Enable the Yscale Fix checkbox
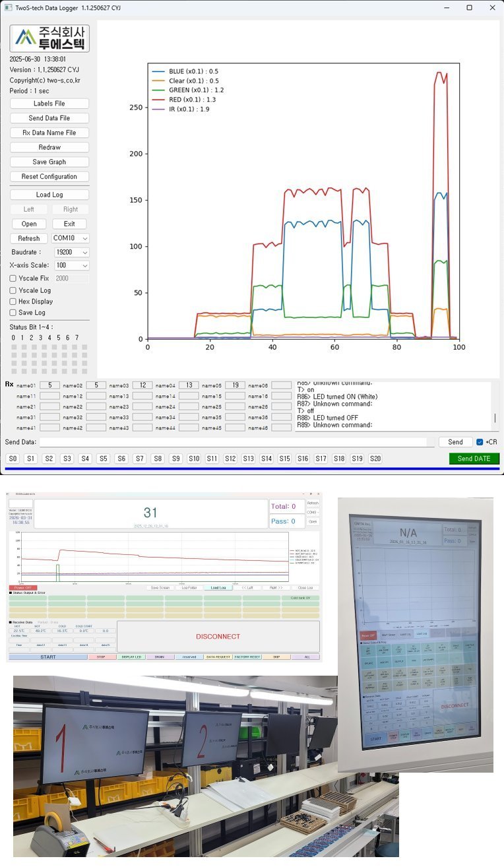The width and height of the screenshot is (504, 867). pyautogui.click(x=14, y=278)
